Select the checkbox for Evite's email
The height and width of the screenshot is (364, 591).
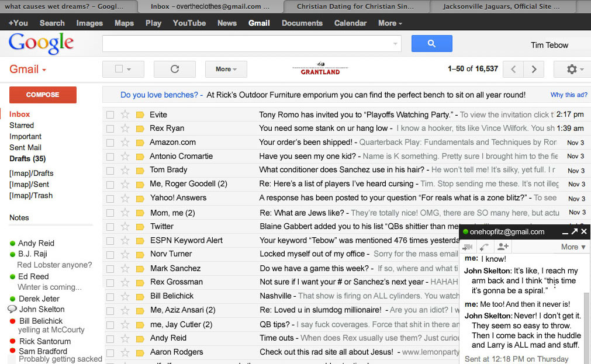(x=109, y=114)
